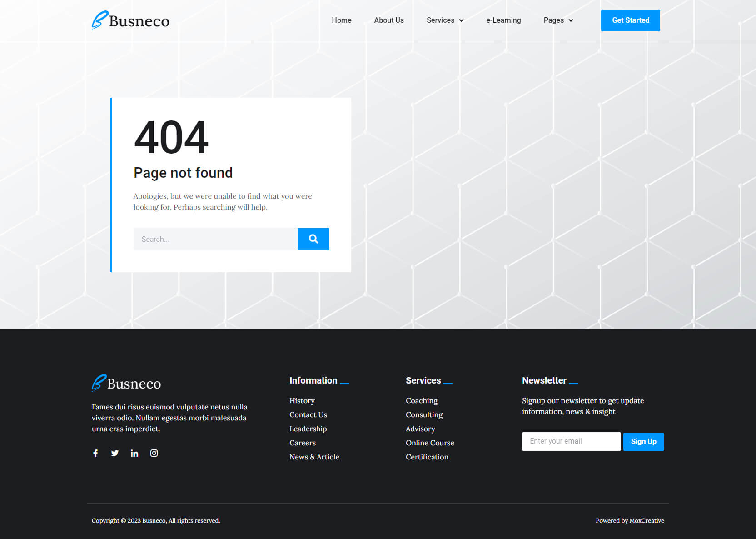Open the e-Learning menu item
Screen dimensions: 756x539
[x=503, y=20]
